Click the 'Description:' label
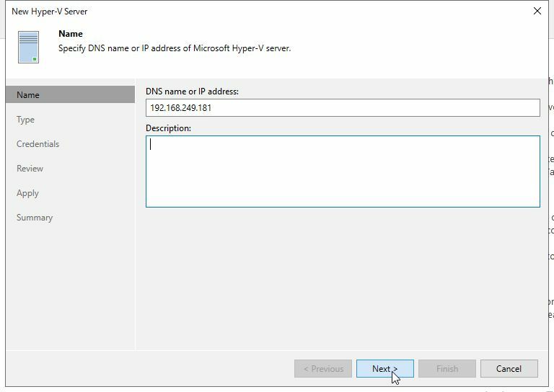This screenshot has height=392, width=554. coord(169,128)
